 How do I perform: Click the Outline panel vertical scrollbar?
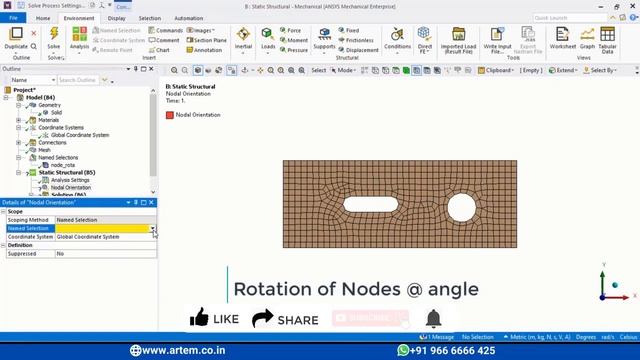point(153,135)
